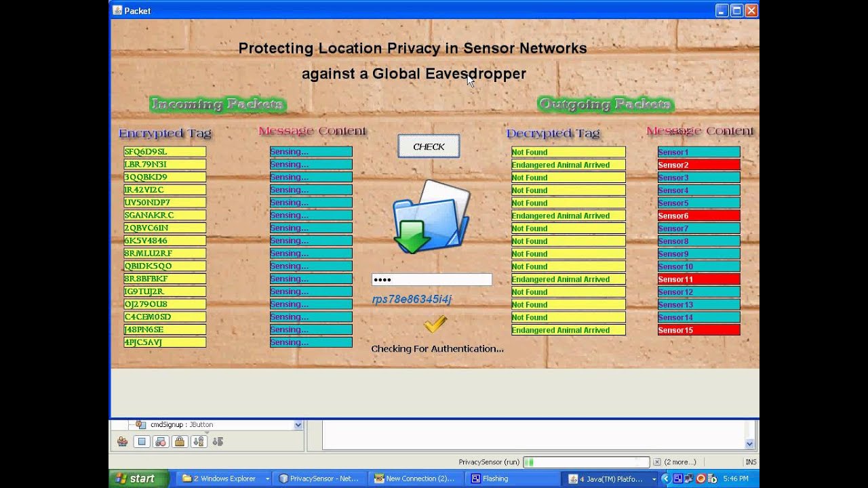Open the navigator dropdown next to cmdSignup
868x488 pixels.
(x=298, y=425)
